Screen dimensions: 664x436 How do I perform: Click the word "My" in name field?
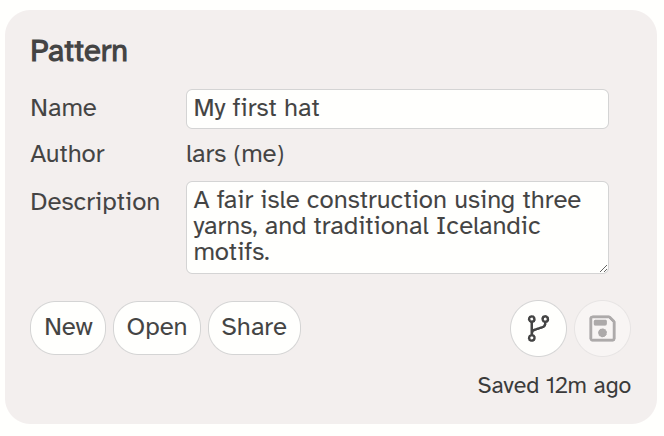pyautogui.click(x=210, y=109)
